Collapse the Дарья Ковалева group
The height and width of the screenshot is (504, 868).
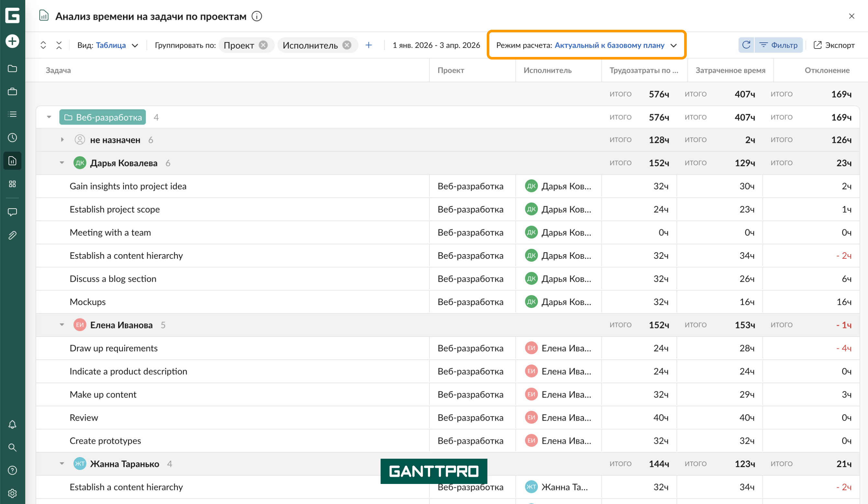pyautogui.click(x=62, y=163)
